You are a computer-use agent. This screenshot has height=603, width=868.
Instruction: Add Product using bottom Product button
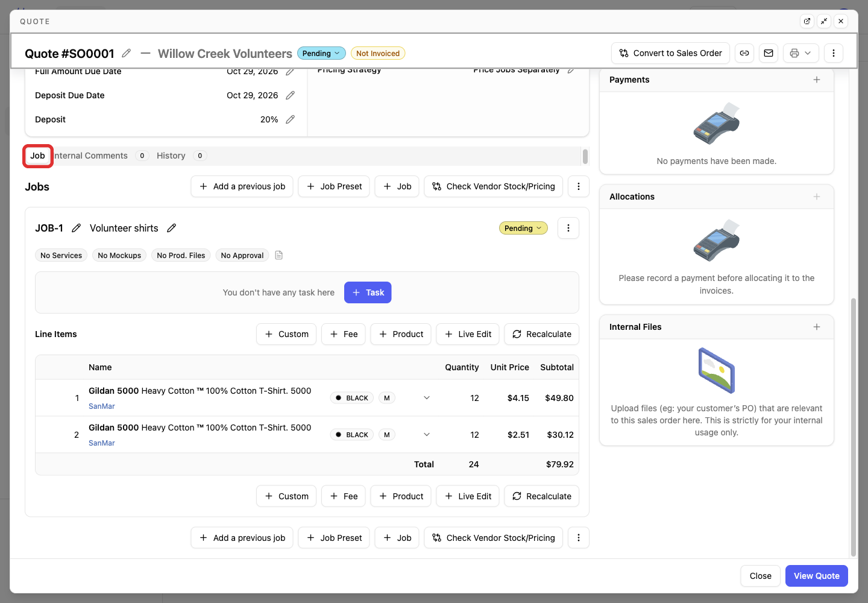click(401, 496)
